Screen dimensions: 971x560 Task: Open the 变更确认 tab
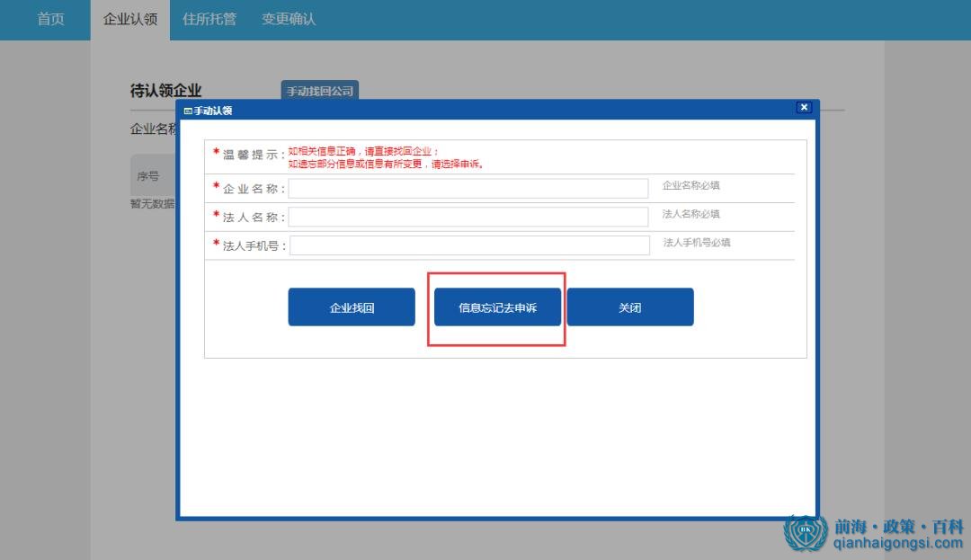click(x=288, y=19)
